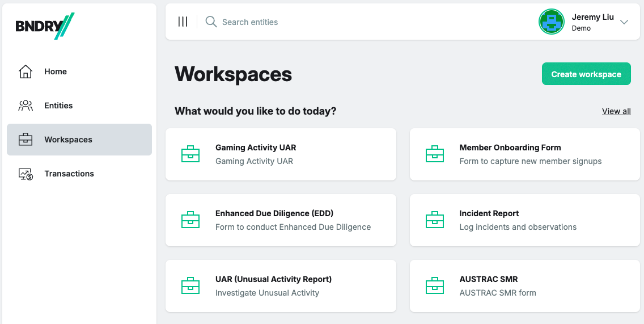Toggle sidebar with three-bar icon

[x=183, y=22]
